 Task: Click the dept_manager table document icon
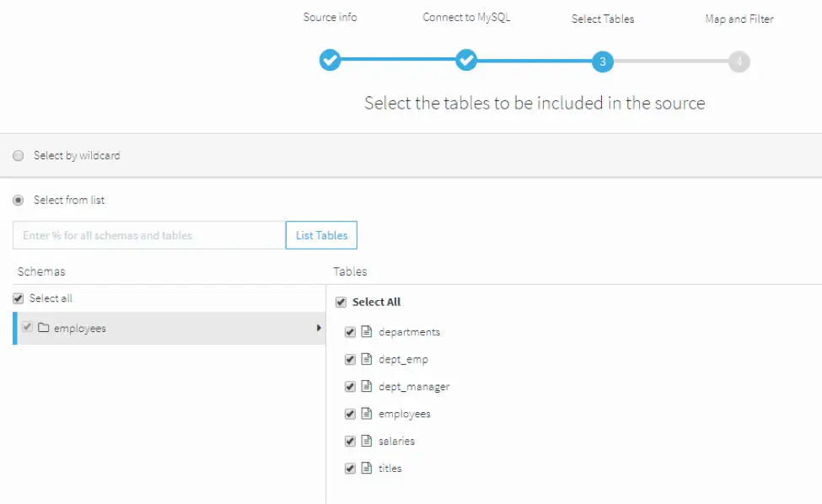tap(366, 386)
